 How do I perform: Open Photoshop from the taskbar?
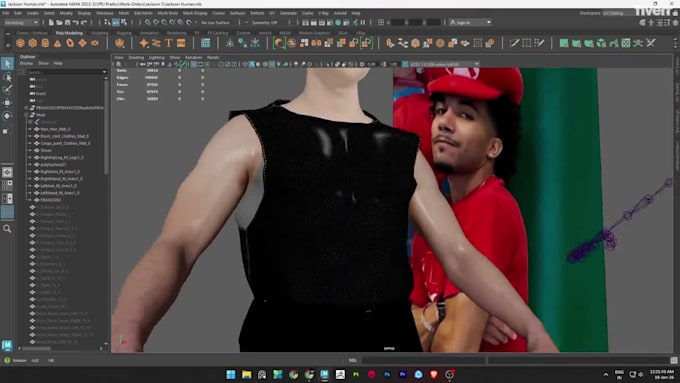click(387, 374)
